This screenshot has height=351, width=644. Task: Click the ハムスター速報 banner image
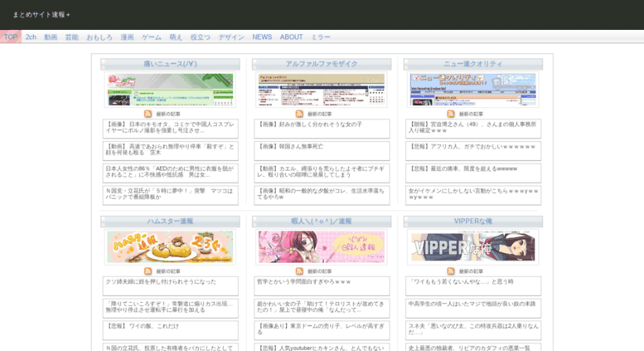[x=170, y=247]
